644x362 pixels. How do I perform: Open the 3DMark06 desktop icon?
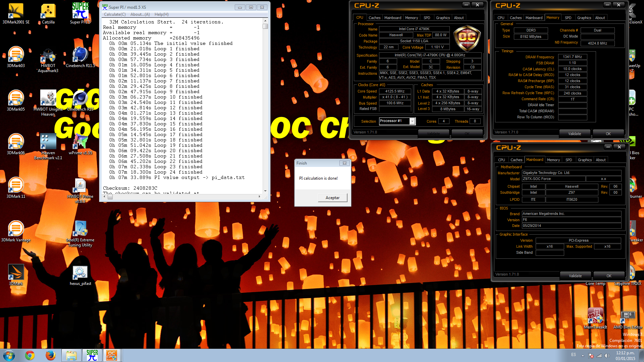(16, 144)
